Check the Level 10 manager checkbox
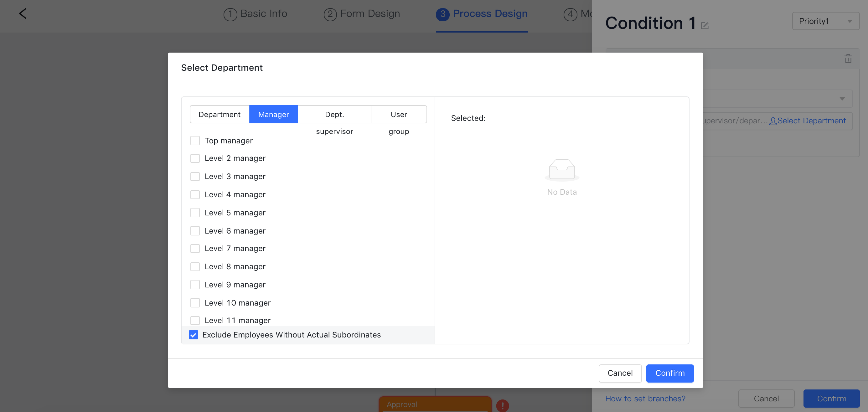This screenshot has height=412, width=868. (195, 302)
